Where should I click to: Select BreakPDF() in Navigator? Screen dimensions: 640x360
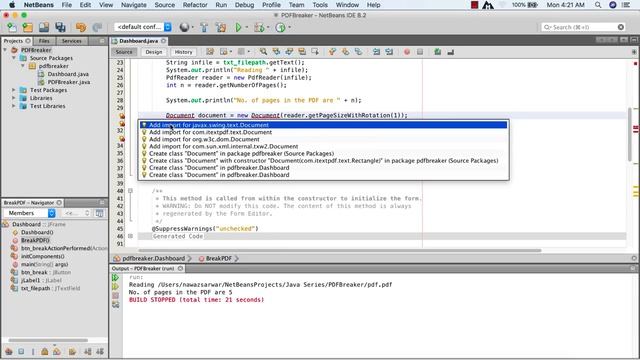click(35, 240)
